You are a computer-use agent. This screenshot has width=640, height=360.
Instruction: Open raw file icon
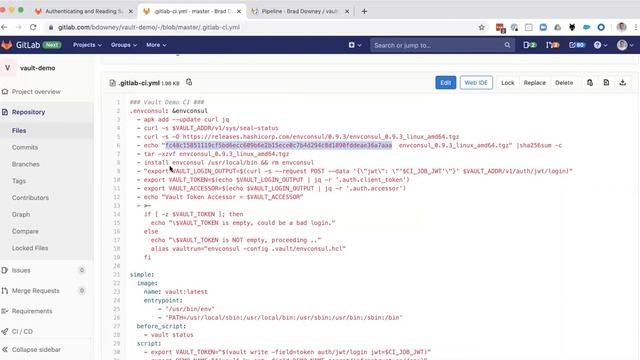tap(606, 83)
